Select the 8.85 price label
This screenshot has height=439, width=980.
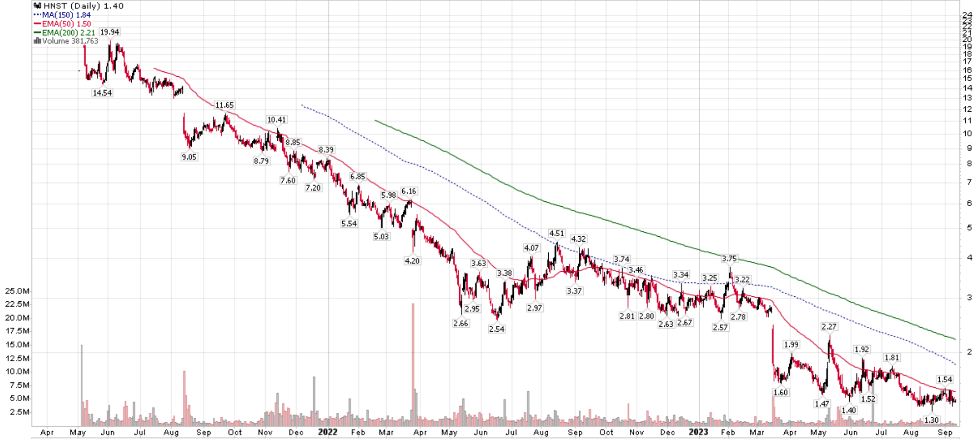[x=293, y=142]
